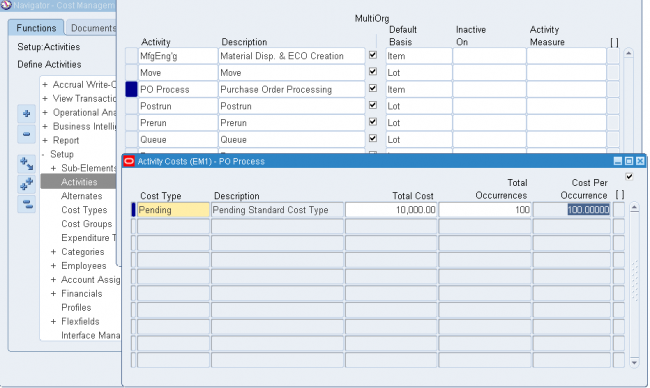Expand the Flexfields tree node

coord(53,321)
